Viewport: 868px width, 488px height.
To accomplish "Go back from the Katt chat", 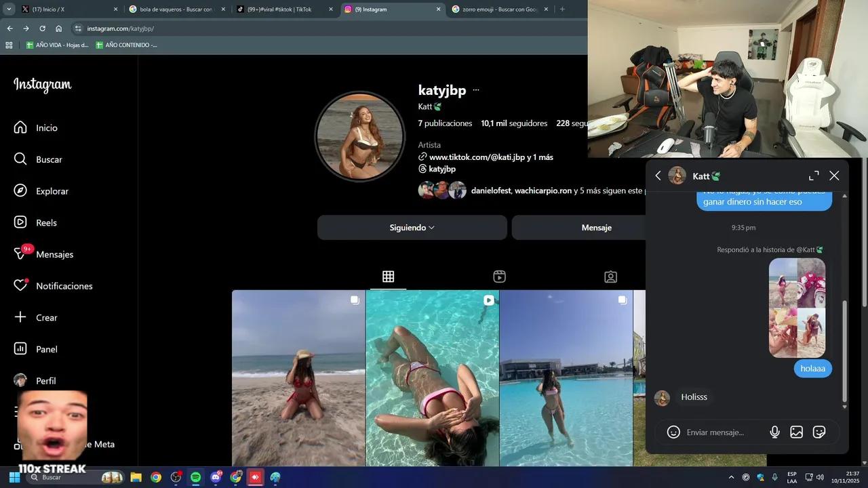I will 658,176.
